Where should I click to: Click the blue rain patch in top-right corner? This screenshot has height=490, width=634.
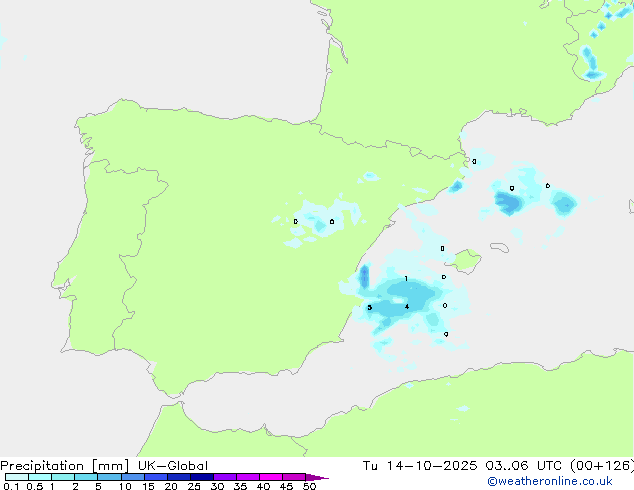(594, 60)
